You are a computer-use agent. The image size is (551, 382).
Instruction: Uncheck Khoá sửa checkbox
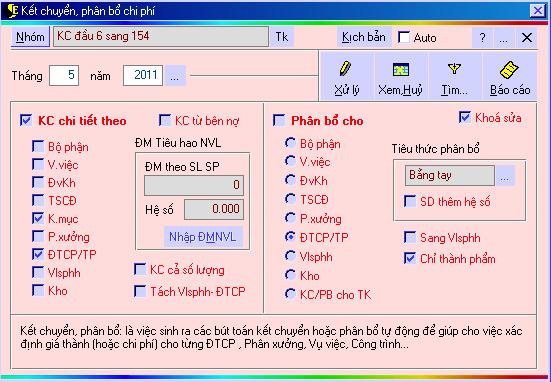point(465,117)
